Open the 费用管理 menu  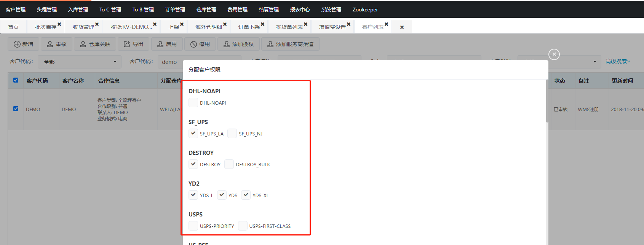[238, 10]
